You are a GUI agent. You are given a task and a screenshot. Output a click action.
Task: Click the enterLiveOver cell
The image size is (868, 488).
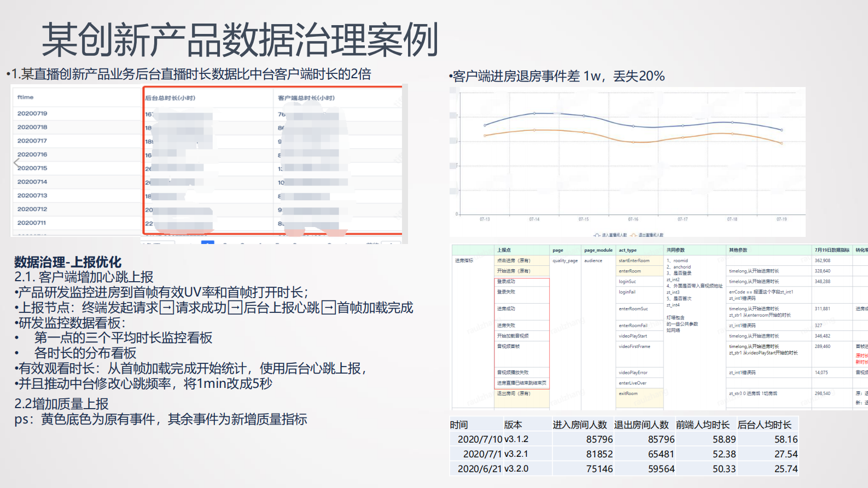pos(632,383)
